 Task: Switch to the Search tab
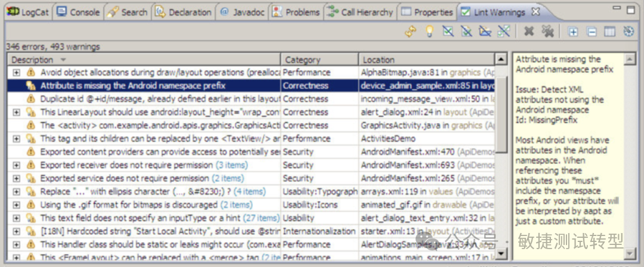(128, 12)
